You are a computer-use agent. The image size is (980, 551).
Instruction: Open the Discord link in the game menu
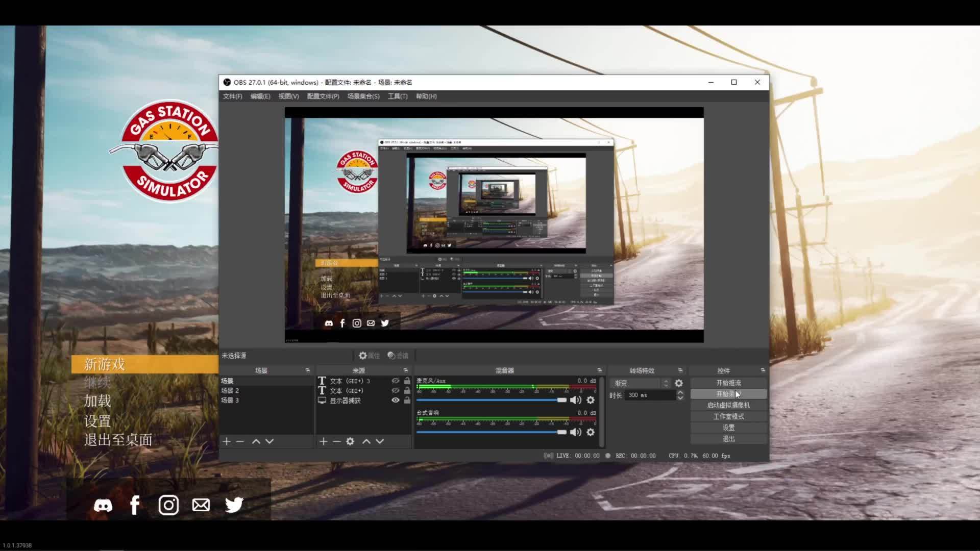click(x=103, y=505)
